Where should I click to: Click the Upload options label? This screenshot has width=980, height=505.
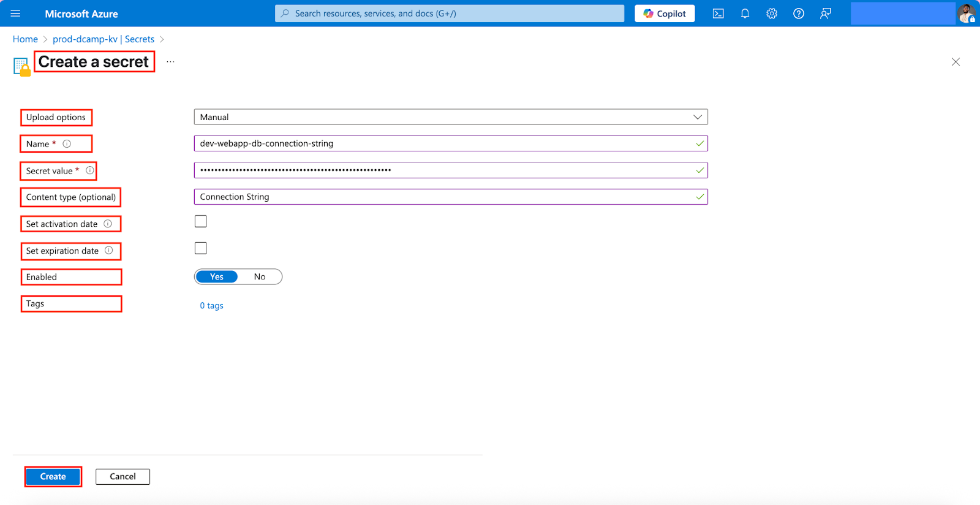[x=56, y=117]
